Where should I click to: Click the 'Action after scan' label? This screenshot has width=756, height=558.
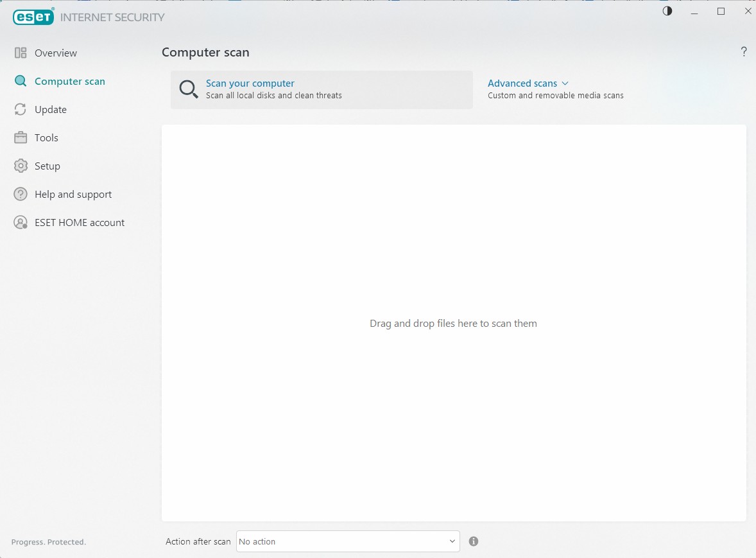tap(198, 541)
